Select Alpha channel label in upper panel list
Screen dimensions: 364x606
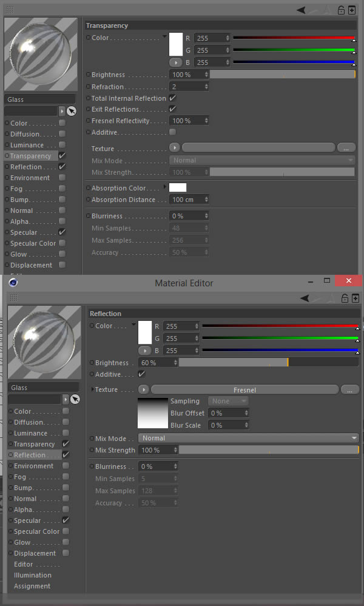19,221
